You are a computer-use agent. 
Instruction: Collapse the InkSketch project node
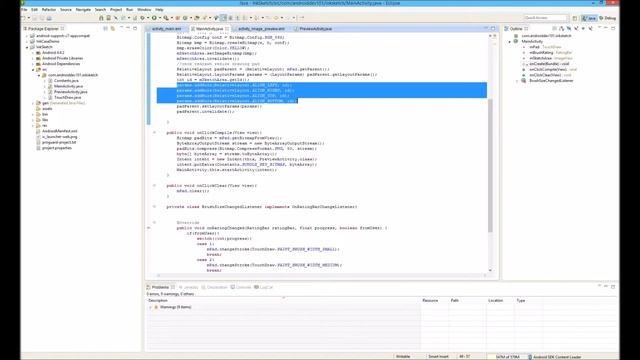point(27,47)
